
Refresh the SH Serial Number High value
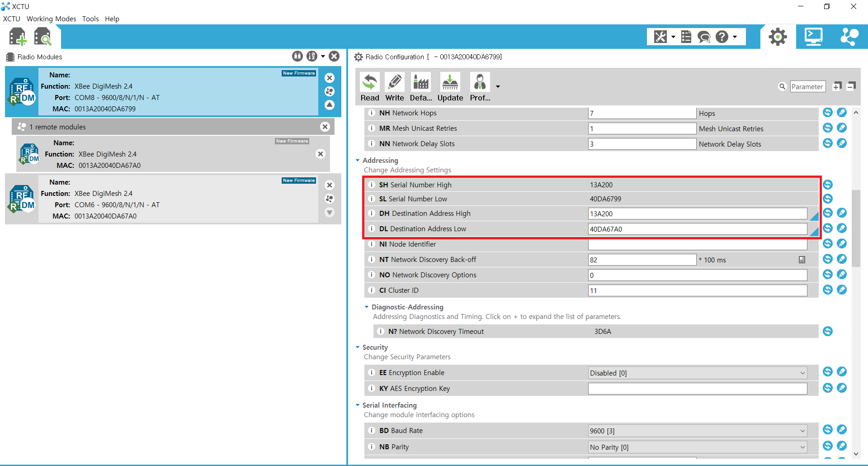[828, 185]
